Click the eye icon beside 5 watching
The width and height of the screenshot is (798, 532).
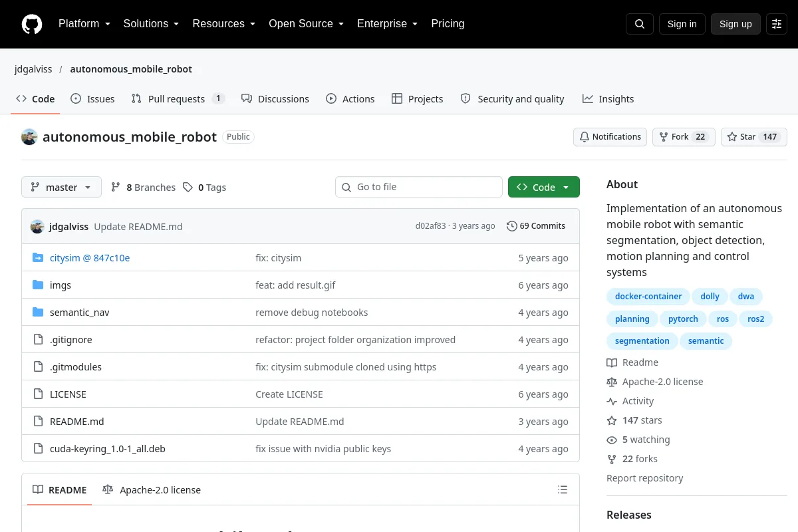coord(612,440)
